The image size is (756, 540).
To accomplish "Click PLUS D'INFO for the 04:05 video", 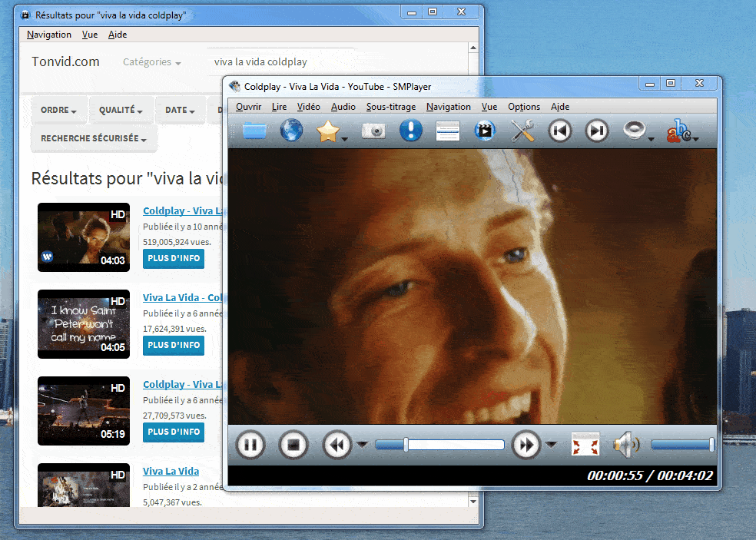I will tap(174, 345).
